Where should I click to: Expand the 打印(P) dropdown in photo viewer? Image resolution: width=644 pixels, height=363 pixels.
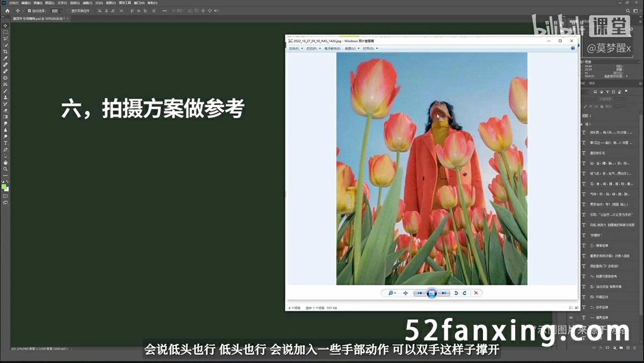point(313,48)
